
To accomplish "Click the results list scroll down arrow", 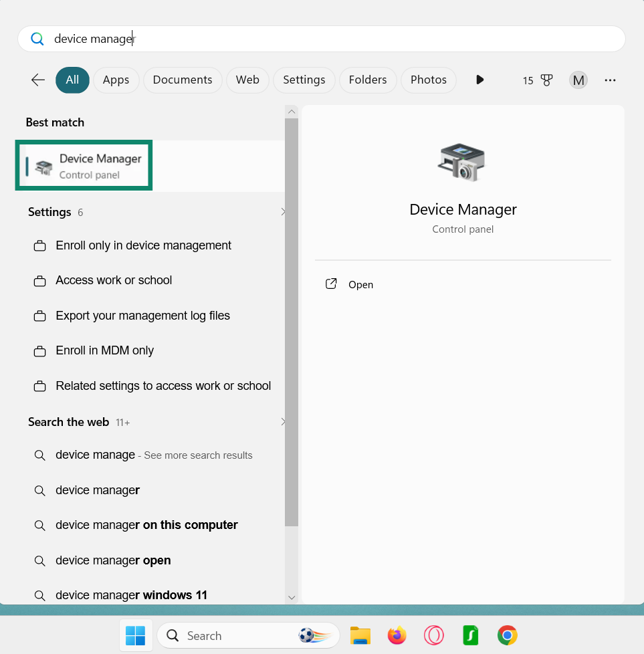I will point(292,598).
